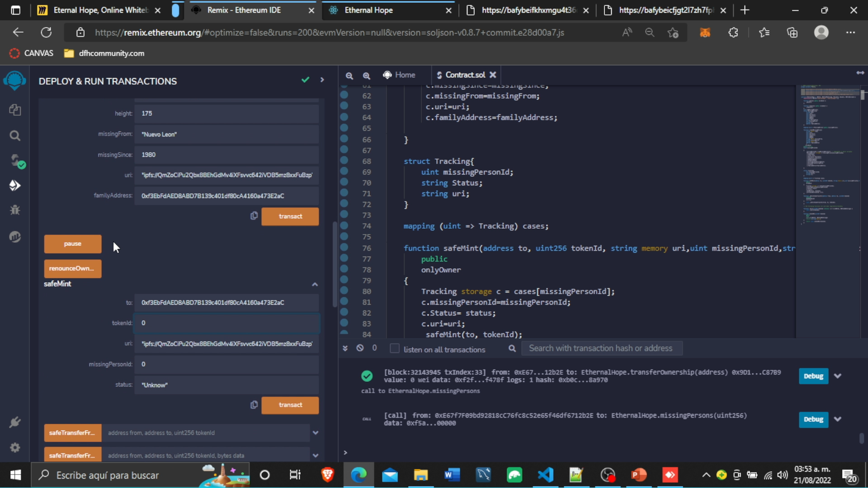Show hidden system tray icons
Viewport: 868px width, 488px height.
click(706, 475)
